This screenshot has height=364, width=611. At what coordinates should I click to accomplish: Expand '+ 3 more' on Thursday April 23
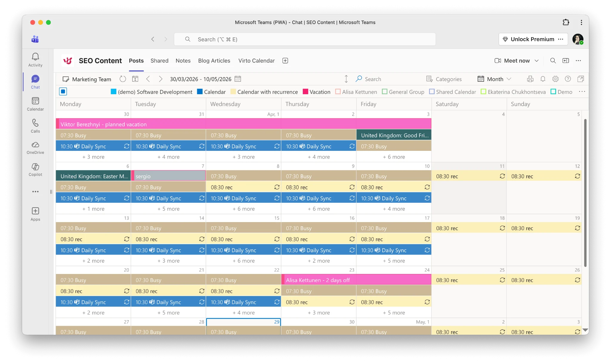tap(319, 312)
